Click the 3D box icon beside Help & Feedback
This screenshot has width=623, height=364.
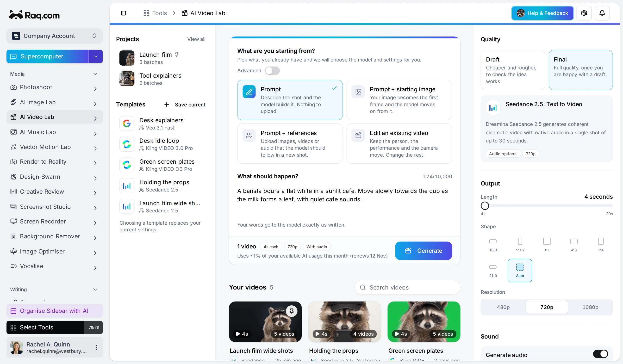tap(584, 13)
